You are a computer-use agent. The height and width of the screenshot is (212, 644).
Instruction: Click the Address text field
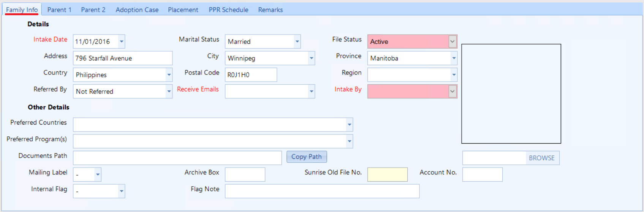click(122, 58)
